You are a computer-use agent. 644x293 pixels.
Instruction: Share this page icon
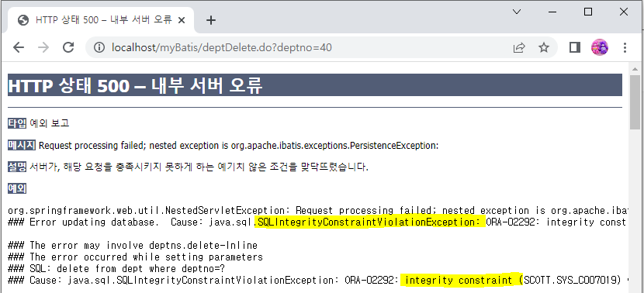tap(519, 48)
